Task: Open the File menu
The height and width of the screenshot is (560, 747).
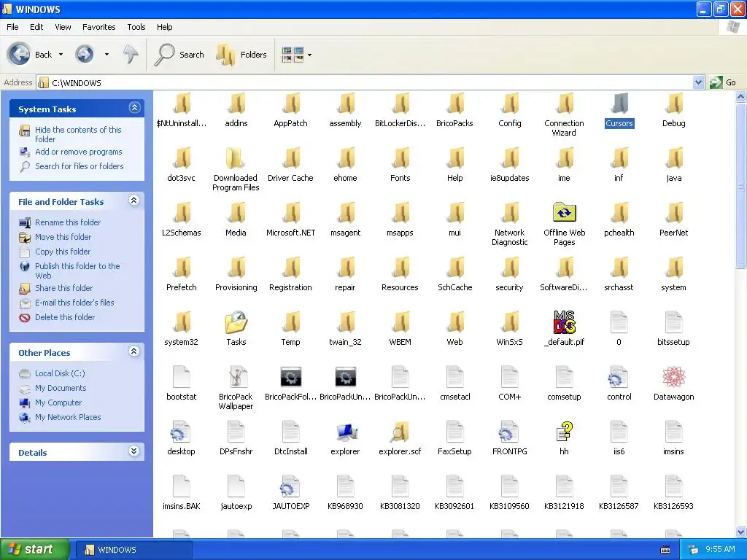Action: click(13, 27)
